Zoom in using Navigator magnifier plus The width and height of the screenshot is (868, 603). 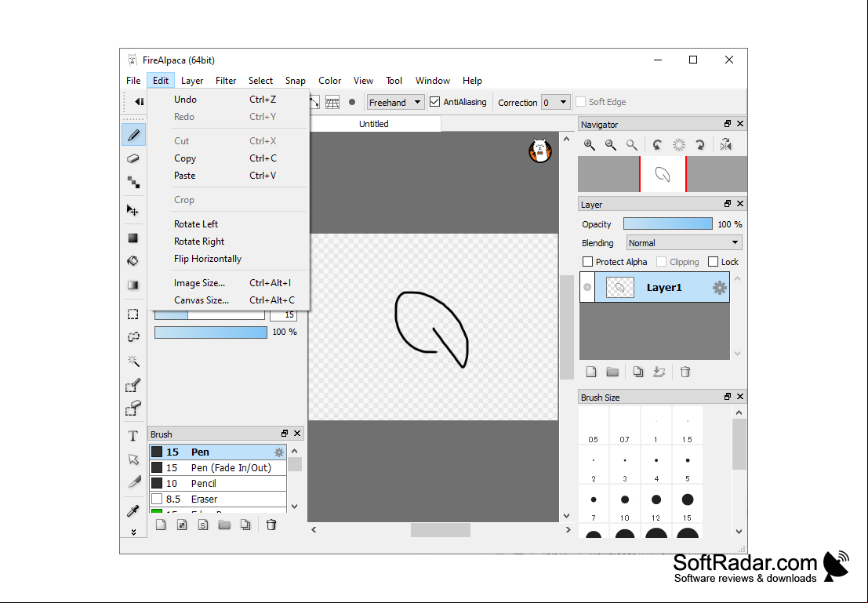590,145
